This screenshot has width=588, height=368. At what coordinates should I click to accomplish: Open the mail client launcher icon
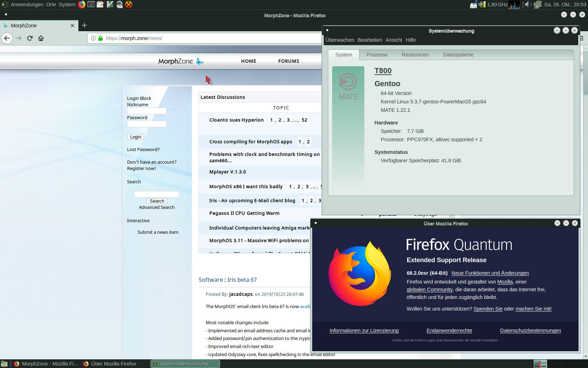[x=119, y=5]
